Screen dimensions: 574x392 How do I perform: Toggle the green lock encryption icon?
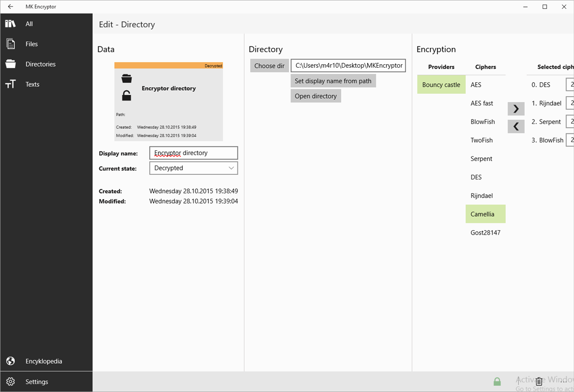point(497,381)
